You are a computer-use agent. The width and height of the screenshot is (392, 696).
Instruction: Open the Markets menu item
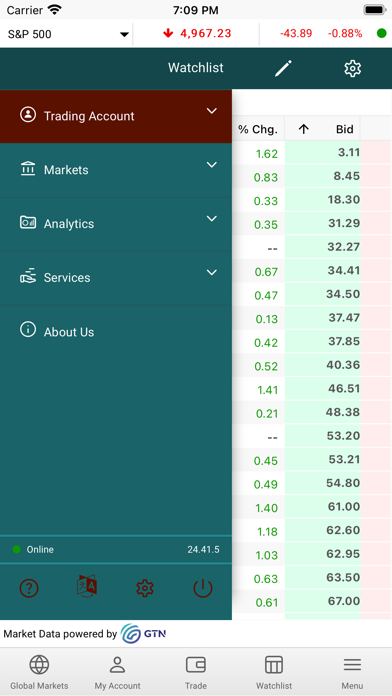click(x=116, y=170)
